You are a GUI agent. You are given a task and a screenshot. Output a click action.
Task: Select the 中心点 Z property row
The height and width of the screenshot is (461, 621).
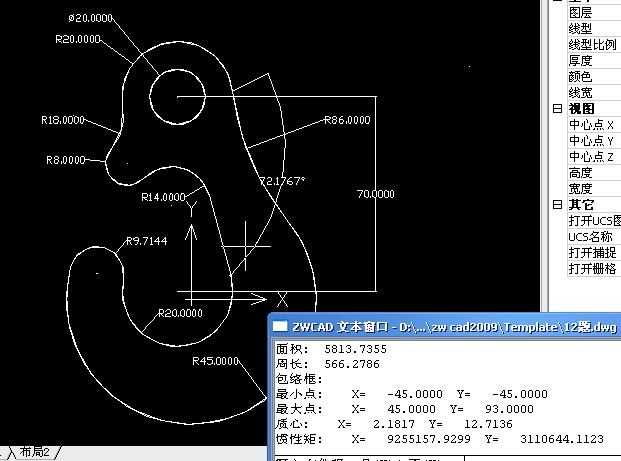pyautogui.click(x=594, y=157)
